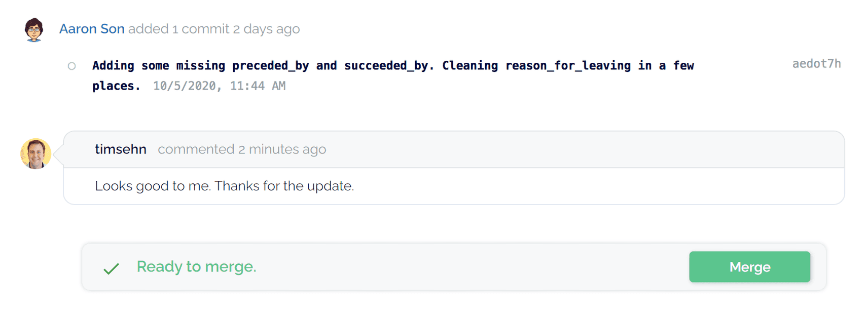Click the comment text "Looks good to me"
Image resolution: width=868 pixels, height=320 pixels.
(152, 186)
